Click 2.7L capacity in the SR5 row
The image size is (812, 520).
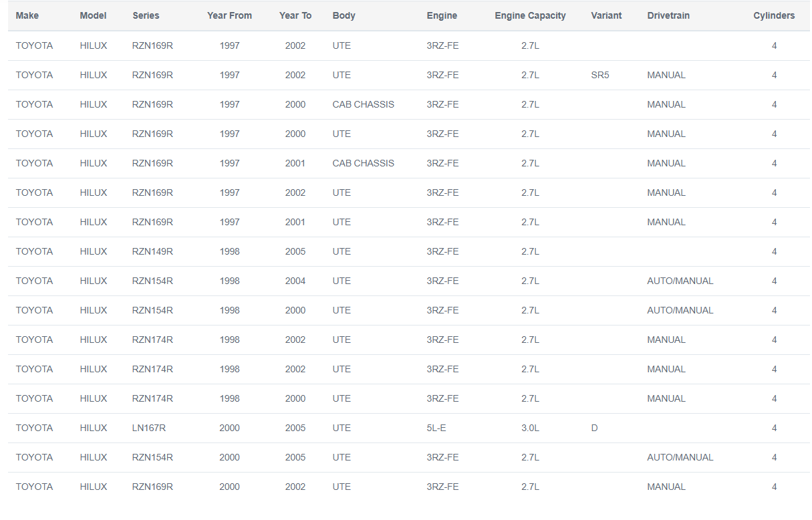coord(530,75)
